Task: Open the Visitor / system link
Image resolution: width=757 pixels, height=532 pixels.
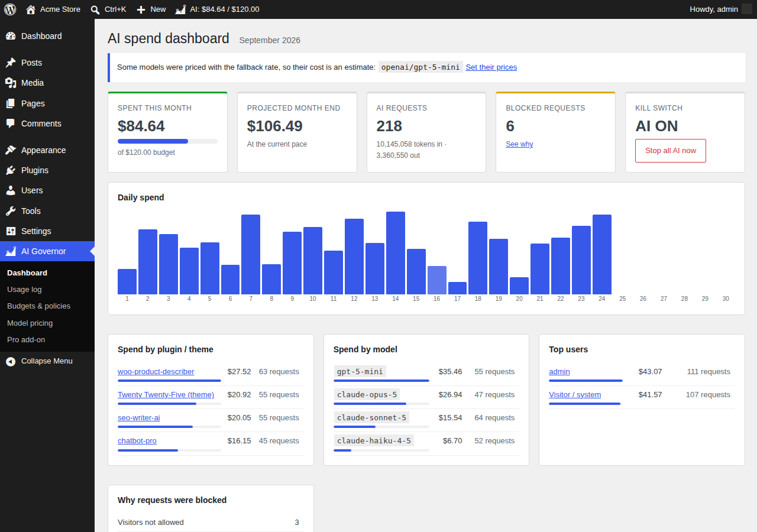Action: (574, 395)
